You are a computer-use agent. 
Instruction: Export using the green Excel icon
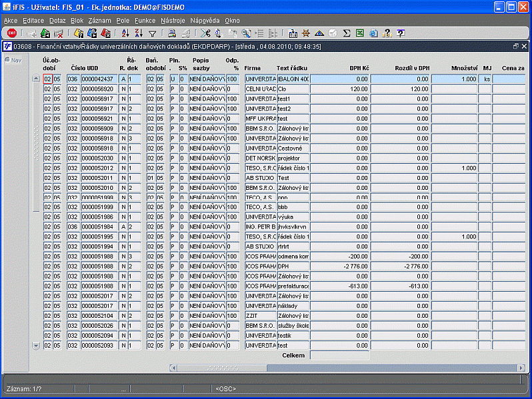point(360,33)
